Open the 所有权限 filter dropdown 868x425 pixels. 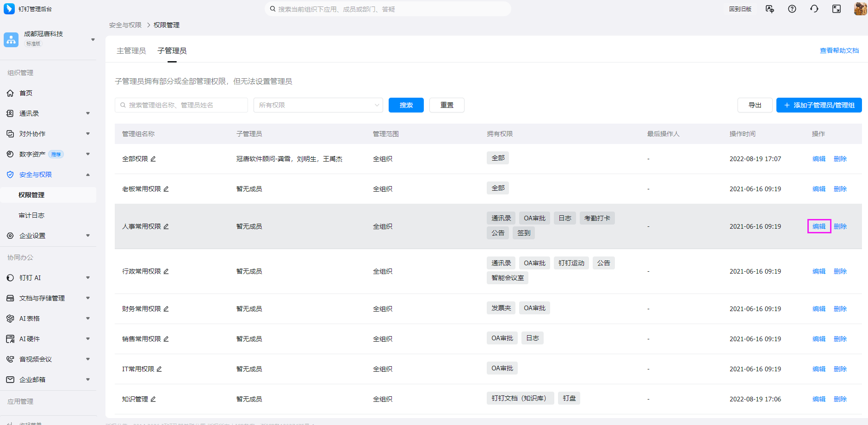318,105
